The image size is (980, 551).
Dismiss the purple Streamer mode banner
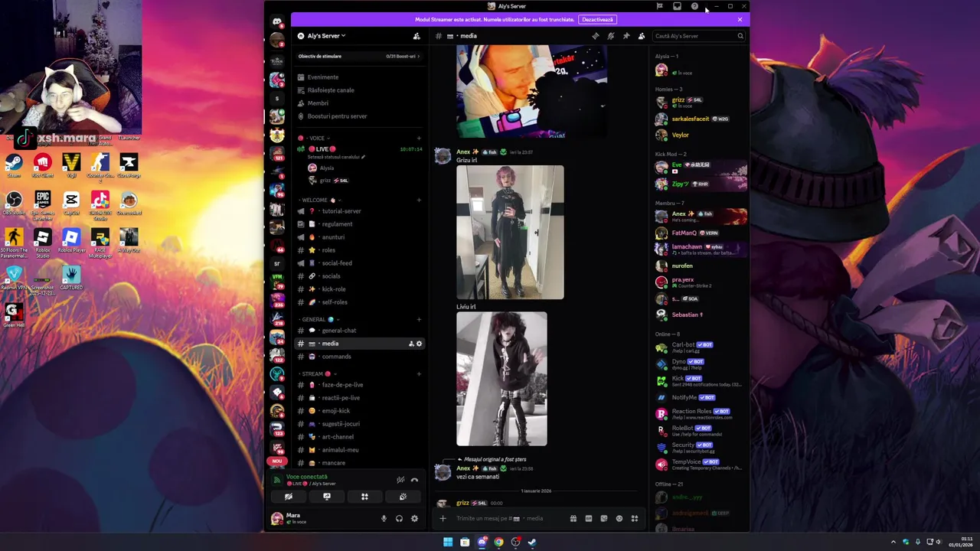(740, 19)
